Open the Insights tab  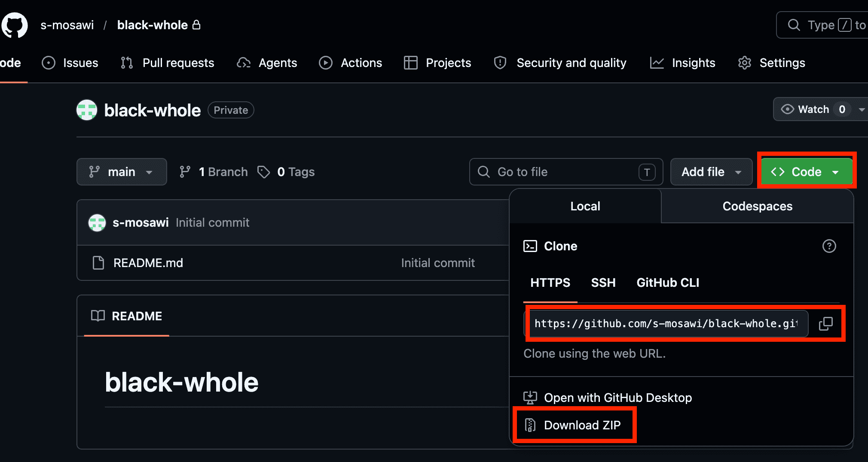click(x=682, y=63)
